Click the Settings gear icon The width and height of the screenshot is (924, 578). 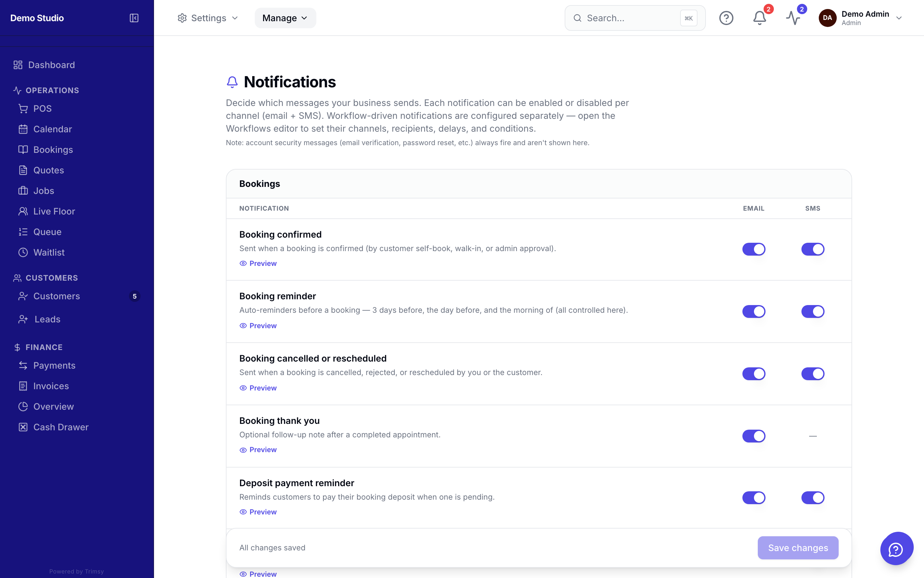[182, 18]
